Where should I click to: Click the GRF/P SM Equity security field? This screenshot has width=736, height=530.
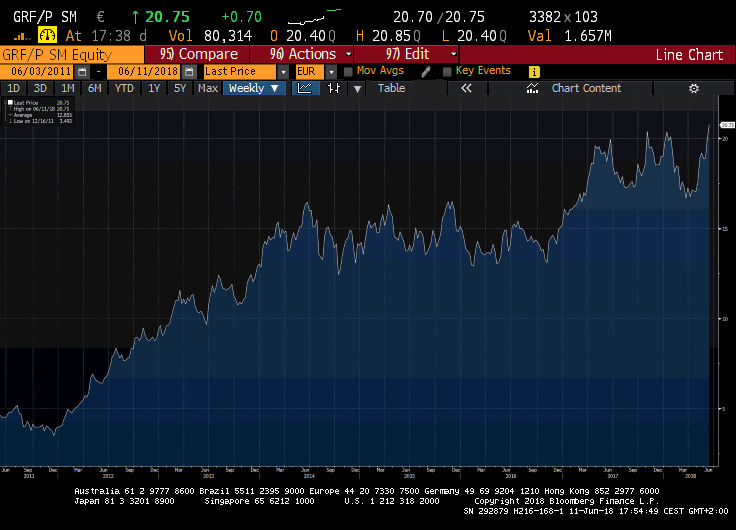(72, 54)
